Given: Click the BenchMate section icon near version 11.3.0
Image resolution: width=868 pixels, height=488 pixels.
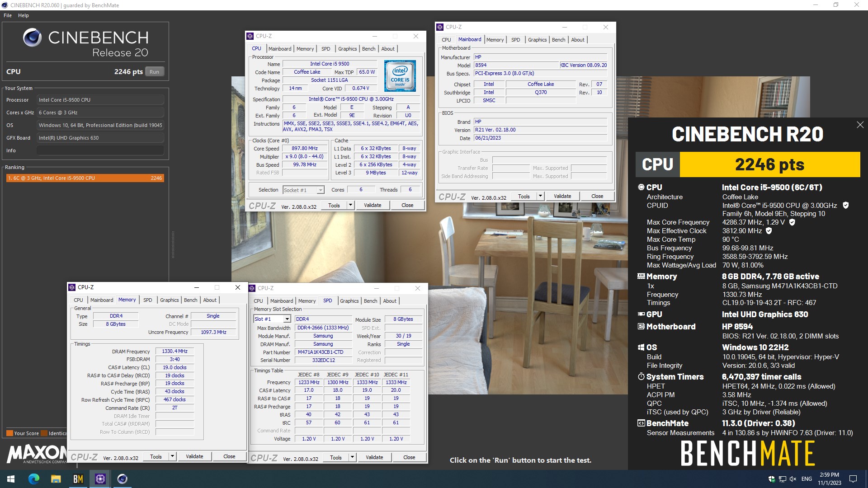Looking at the screenshot, I should point(641,423).
